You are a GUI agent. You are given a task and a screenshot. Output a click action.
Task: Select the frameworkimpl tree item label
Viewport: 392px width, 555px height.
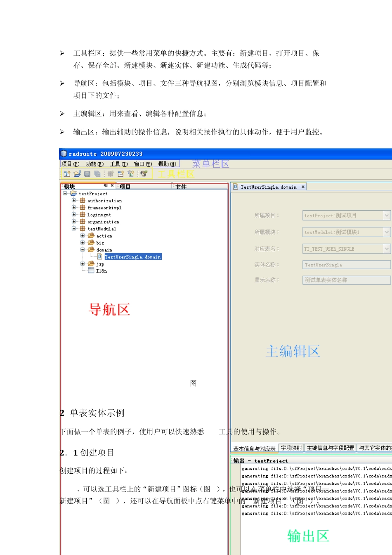[x=104, y=207]
